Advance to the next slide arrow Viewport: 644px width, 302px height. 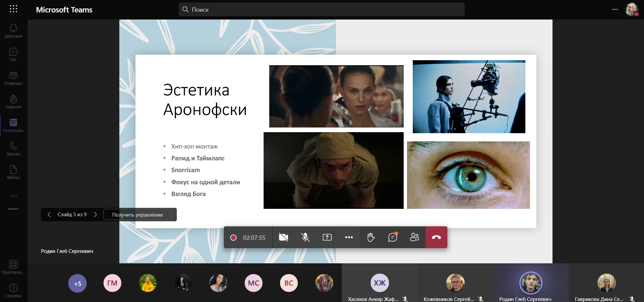click(95, 215)
